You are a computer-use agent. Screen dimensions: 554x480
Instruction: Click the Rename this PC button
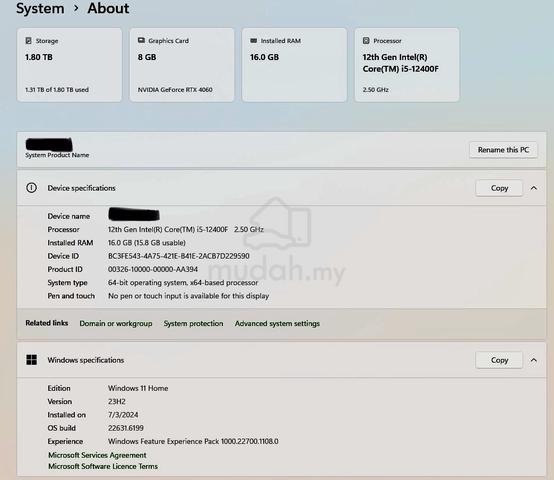tap(503, 150)
